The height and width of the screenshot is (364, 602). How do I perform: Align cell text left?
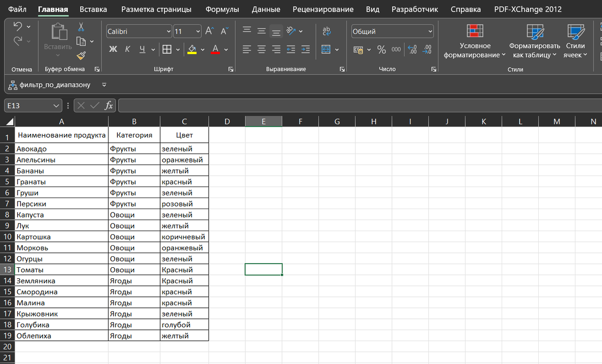point(247,49)
